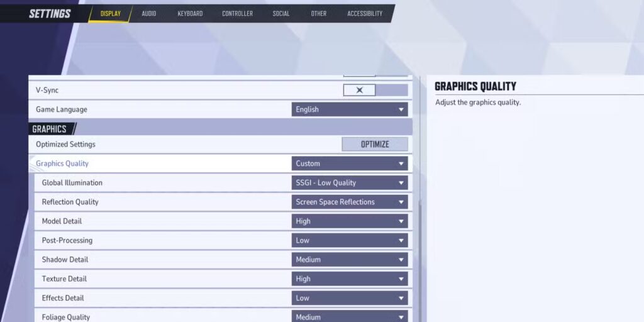Select the Accessibility tab
The image size is (644, 322).
click(x=365, y=14)
